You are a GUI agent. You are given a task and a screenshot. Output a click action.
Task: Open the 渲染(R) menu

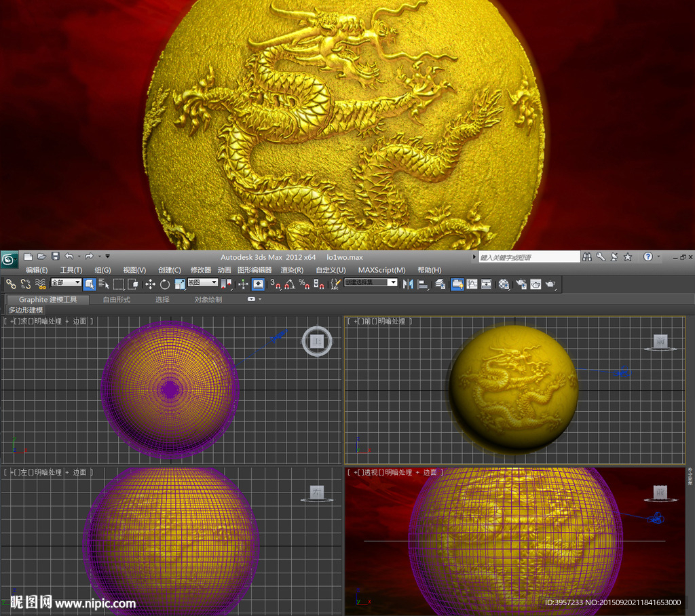(292, 270)
